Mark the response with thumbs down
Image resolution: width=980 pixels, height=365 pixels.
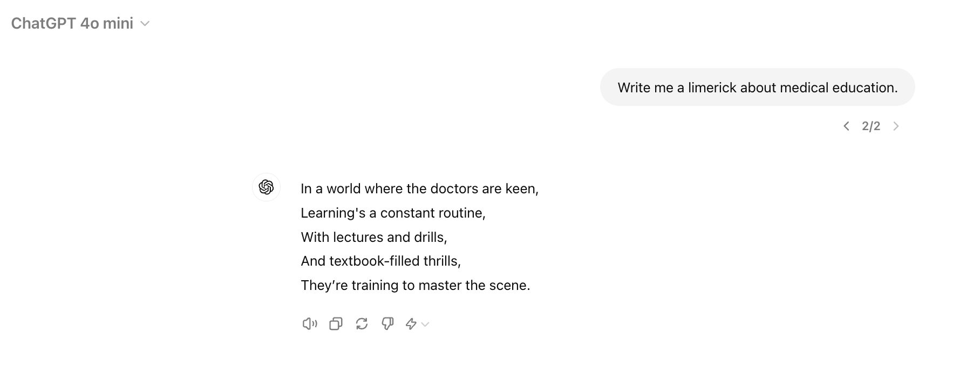click(x=387, y=324)
